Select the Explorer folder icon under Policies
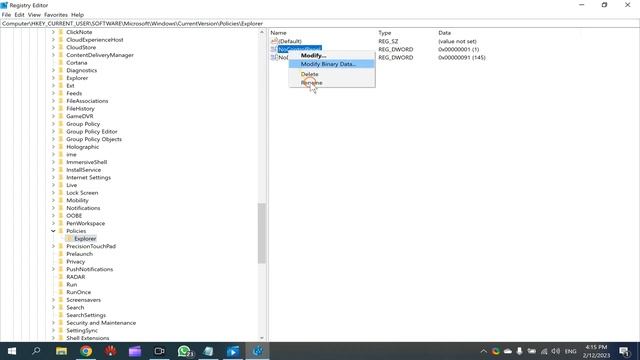 [x=69, y=238]
